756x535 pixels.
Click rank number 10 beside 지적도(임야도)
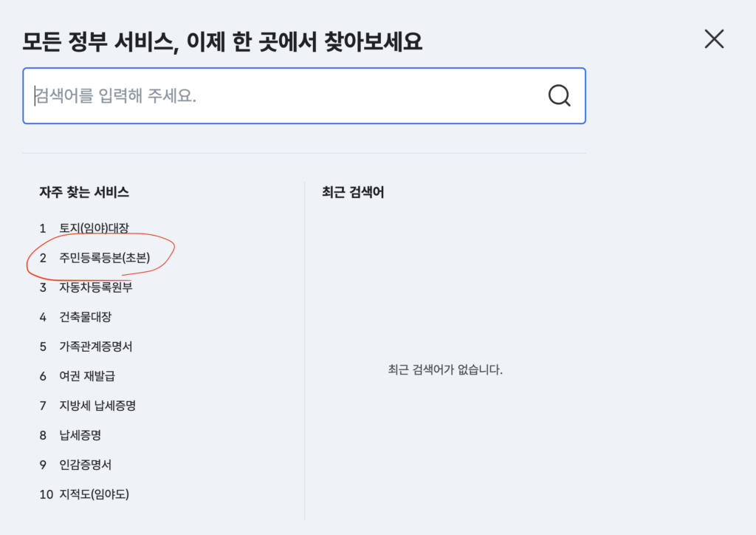(46, 494)
